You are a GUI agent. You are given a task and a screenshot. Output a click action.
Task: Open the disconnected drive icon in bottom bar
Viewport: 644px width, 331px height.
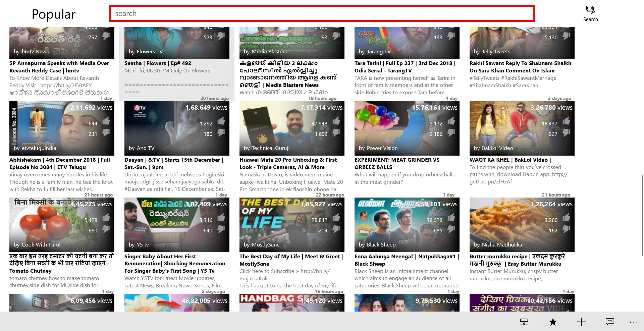tap(524, 322)
